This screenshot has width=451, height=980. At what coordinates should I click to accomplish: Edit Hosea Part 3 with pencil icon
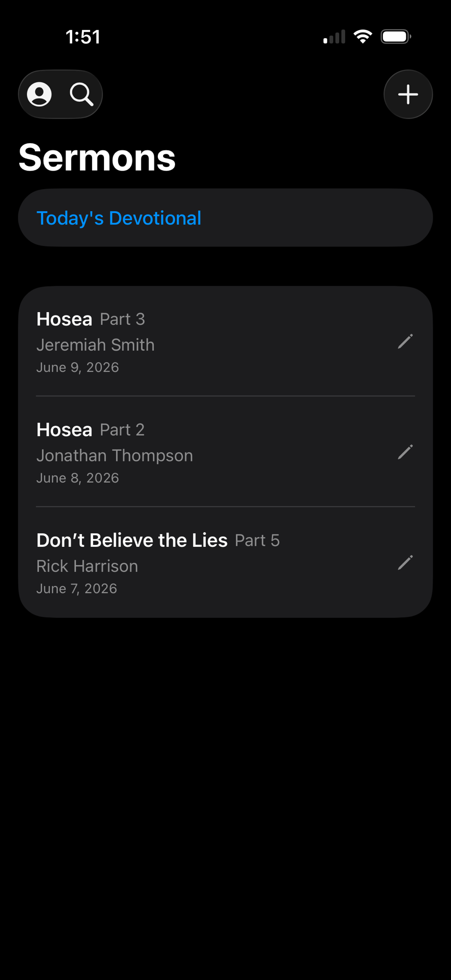tap(405, 342)
